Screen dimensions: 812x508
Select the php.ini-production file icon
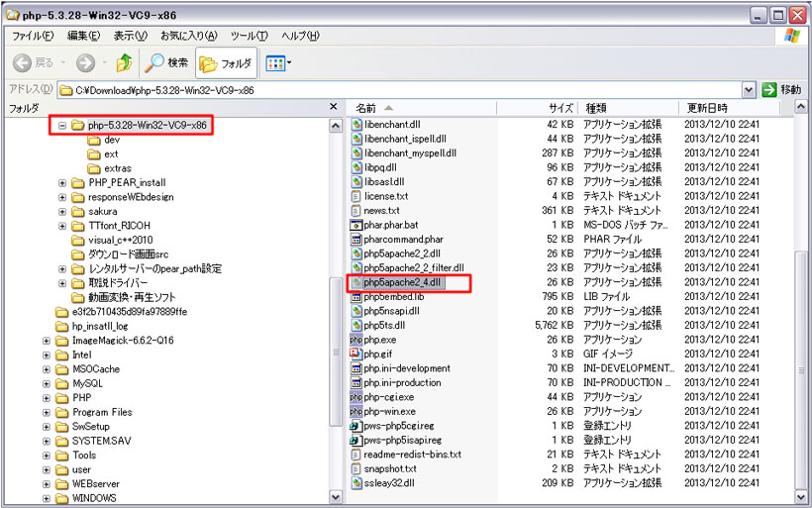pyautogui.click(x=356, y=382)
